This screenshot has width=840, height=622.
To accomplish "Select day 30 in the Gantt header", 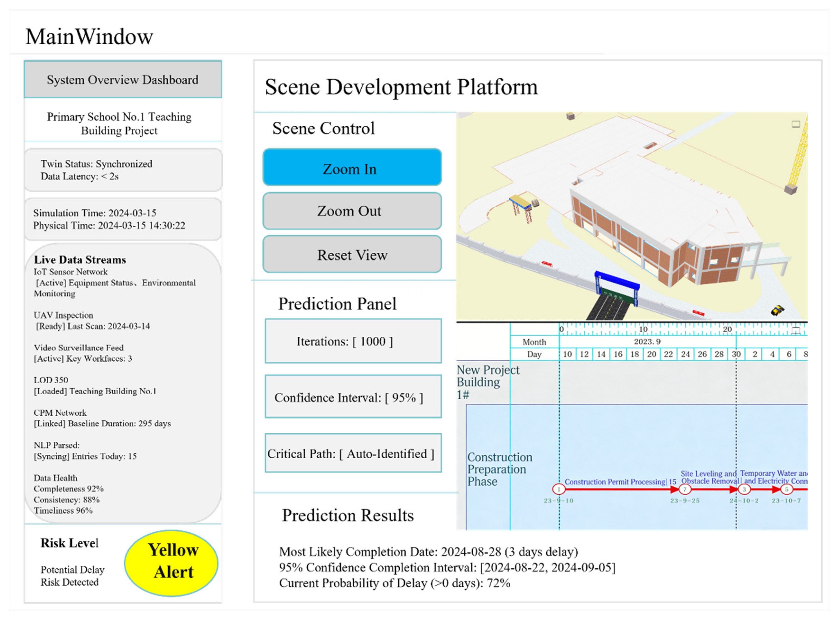I will click(x=736, y=354).
